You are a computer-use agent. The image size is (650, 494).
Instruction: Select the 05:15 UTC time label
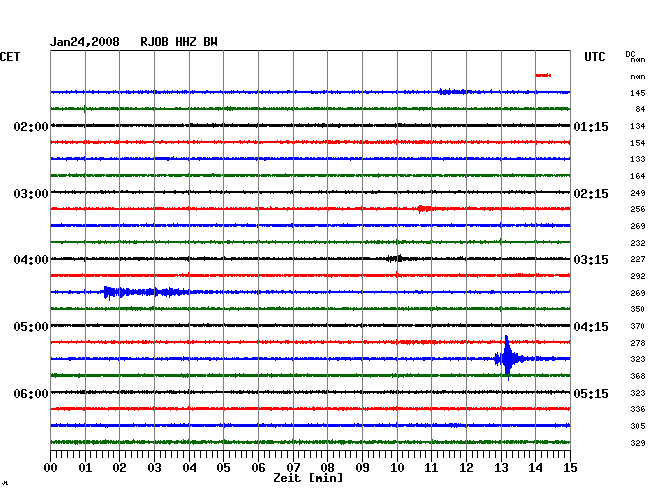591,393
